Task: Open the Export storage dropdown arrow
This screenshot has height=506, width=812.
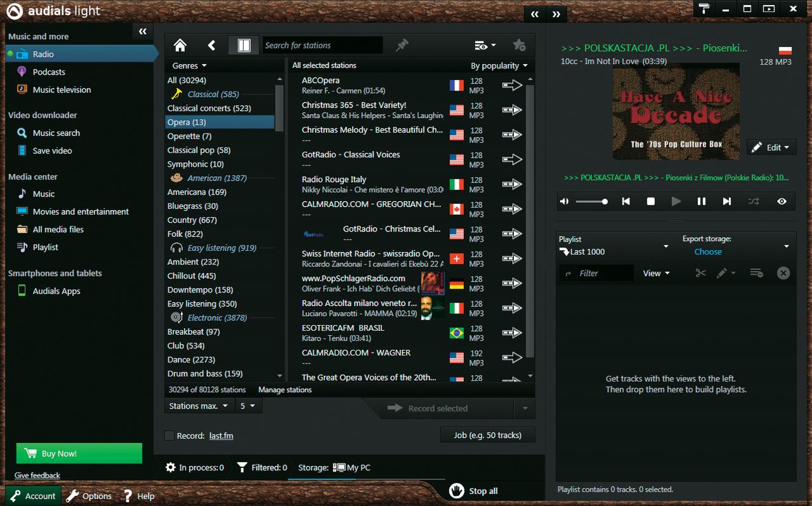Action: (x=787, y=246)
